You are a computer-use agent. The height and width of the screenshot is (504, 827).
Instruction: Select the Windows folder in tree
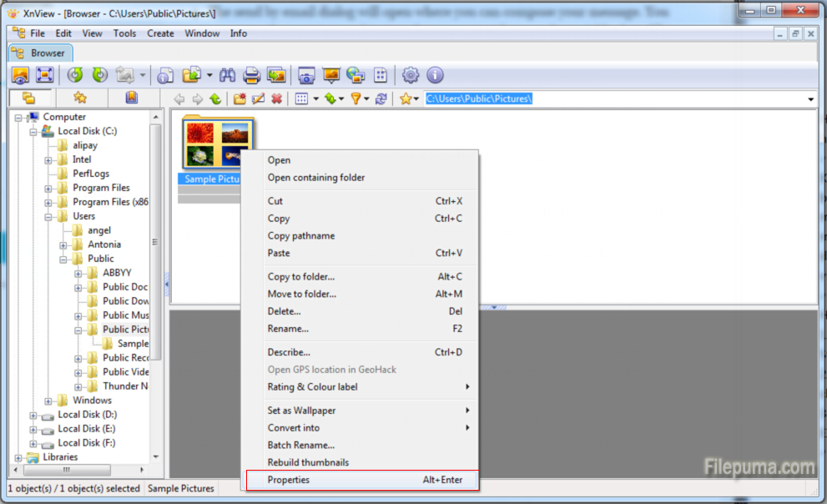tap(92, 401)
